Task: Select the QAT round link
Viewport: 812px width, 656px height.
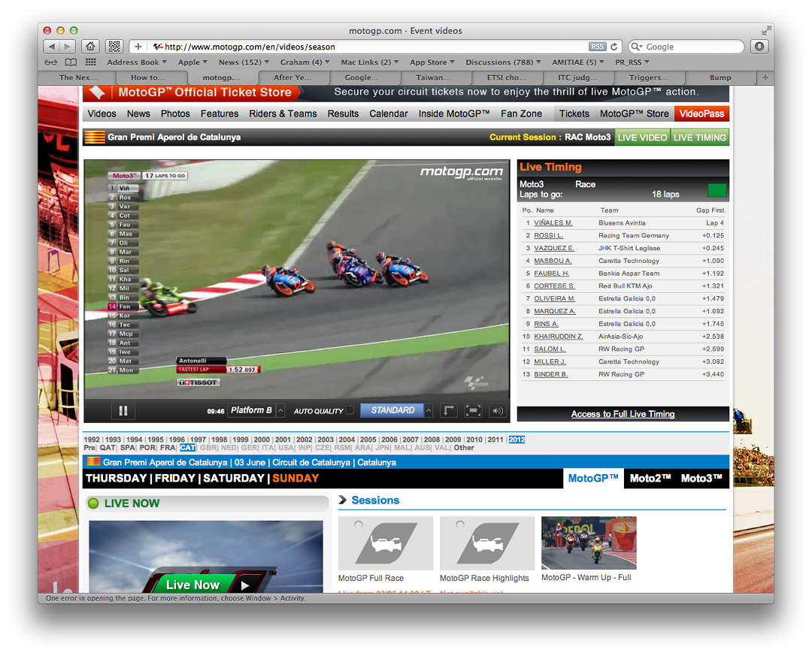Action: pyautogui.click(x=108, y=448)
